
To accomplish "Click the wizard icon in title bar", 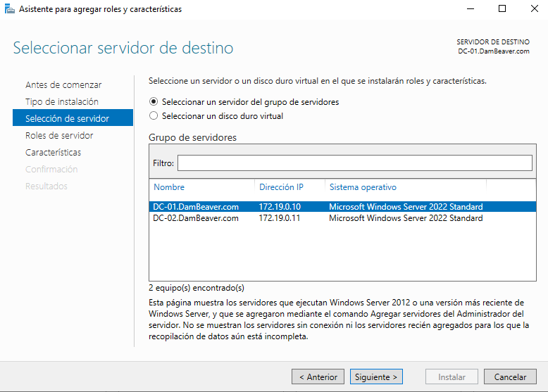I will 9,8.
